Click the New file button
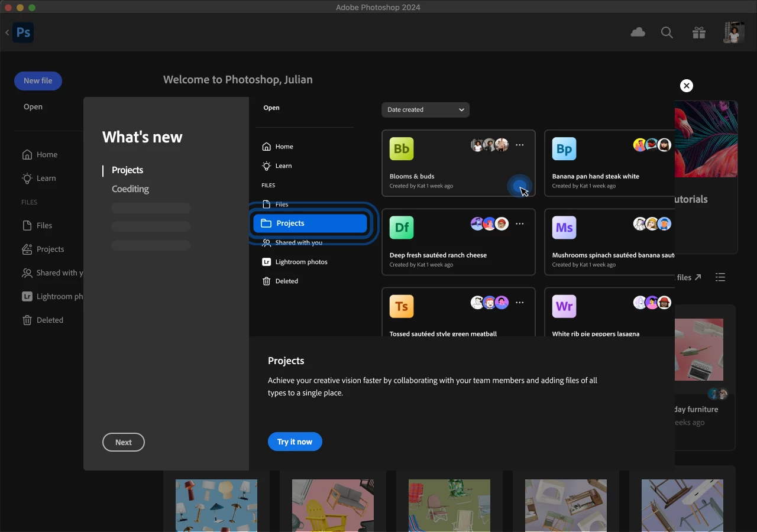The width and height of the screenshot is (757, 532). pyautogui.click(x=38, y=80)
